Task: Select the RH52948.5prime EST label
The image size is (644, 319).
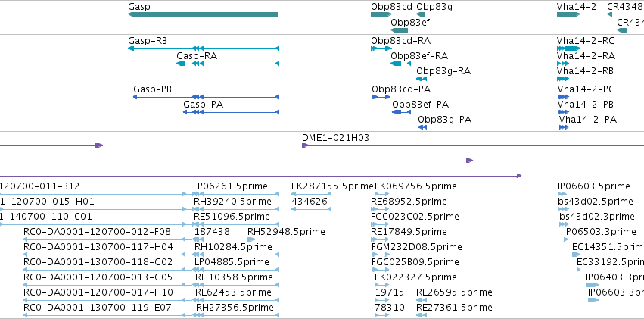Action: 286,232
